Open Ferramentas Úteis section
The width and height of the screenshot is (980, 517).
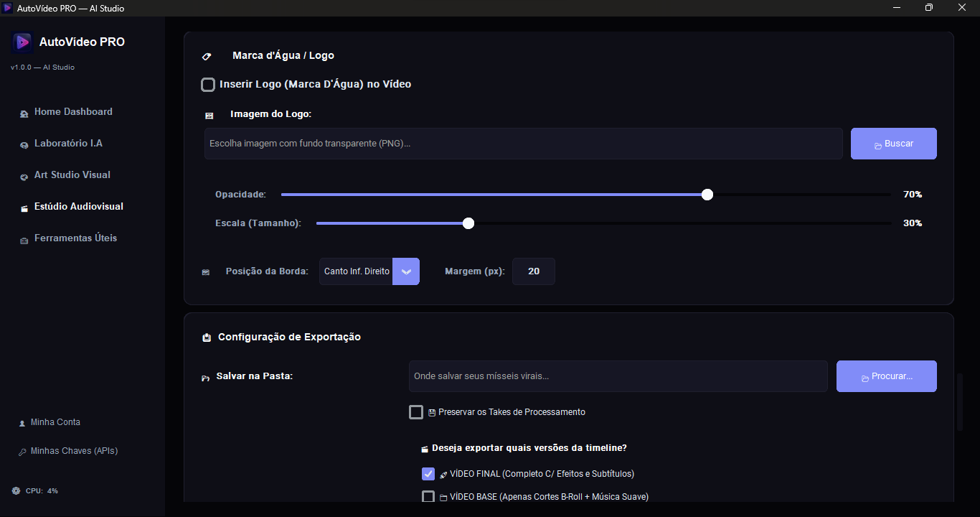pos(75,238)
